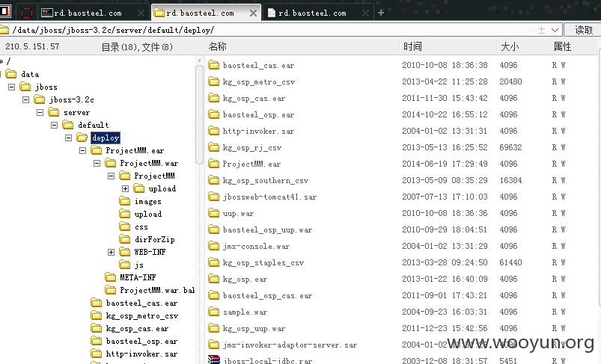Select ProjectMM.war.bak folder icon in tree
The width and height of the screenshot is (601, 364).
[110, 290]
